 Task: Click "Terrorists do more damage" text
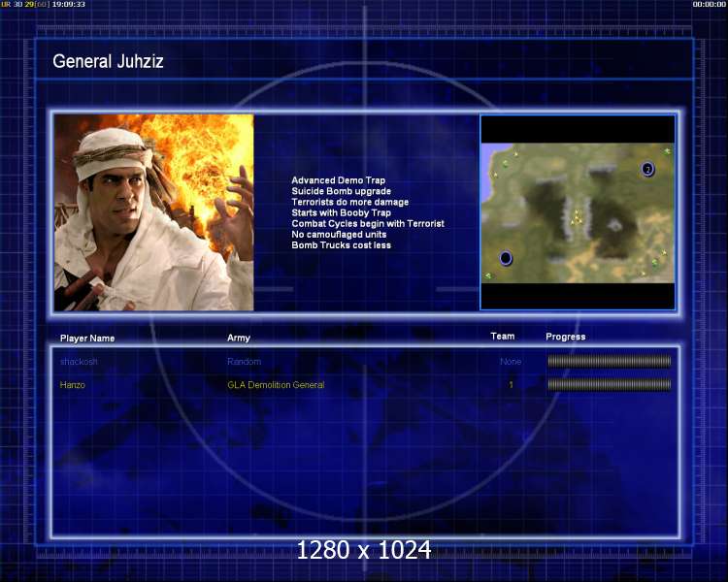(x=350, y=202)
